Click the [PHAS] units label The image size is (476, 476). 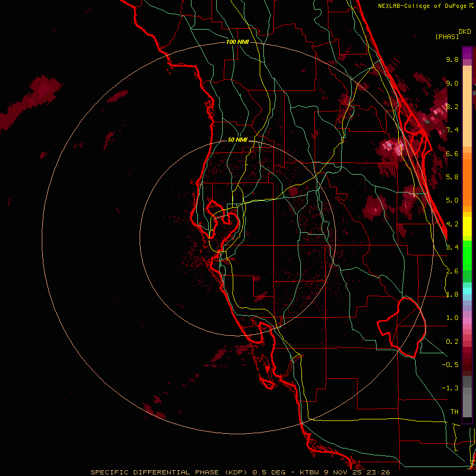click(447, 36)
